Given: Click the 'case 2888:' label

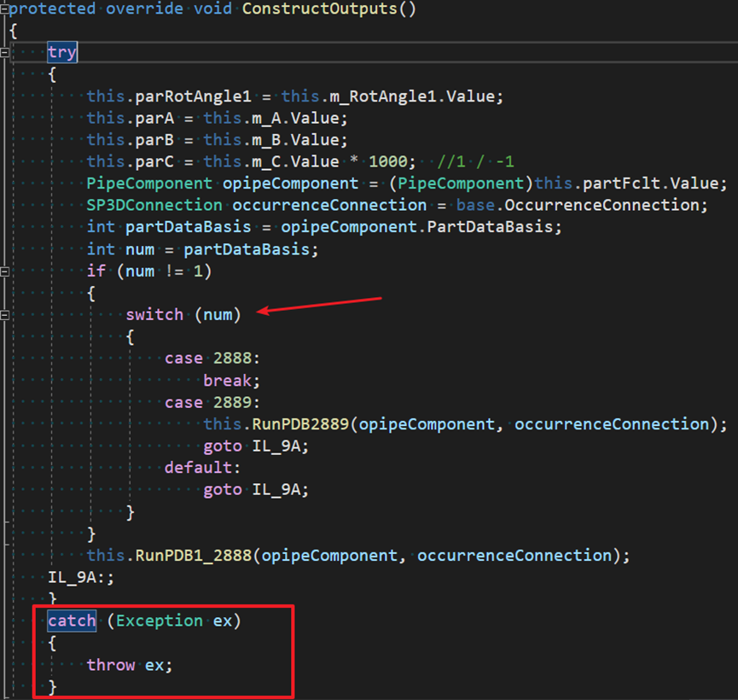Looking at the screenshot, I should [212, 359].
